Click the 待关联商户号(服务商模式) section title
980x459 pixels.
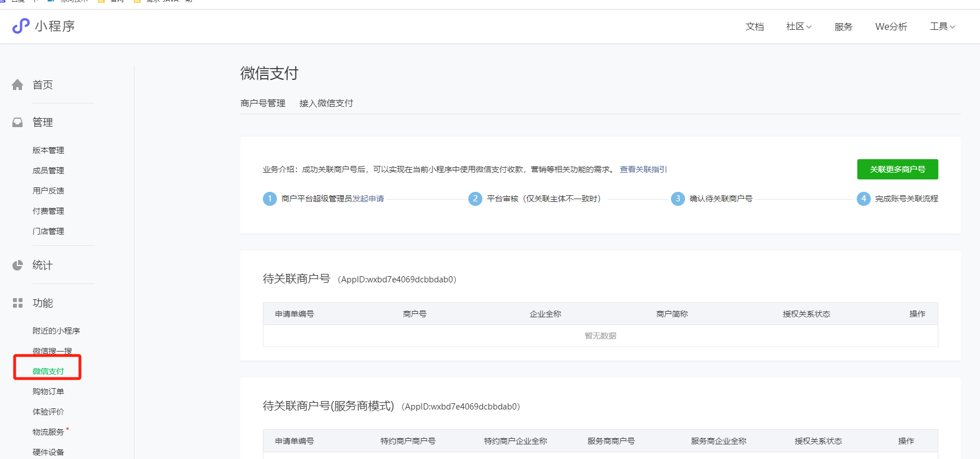tap(328, 406)
